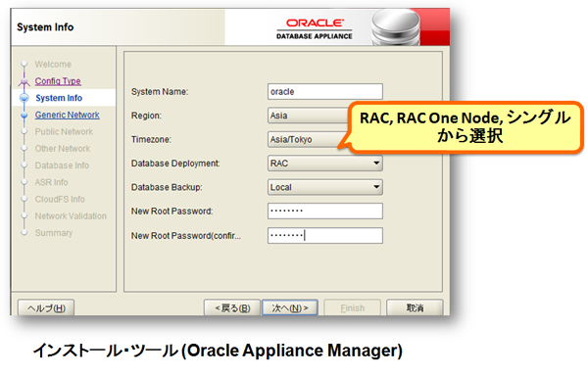Open the Timezone dropdown showing Asia/Tokyo
The image size is (588, 376).
click(x=307, y=140)
